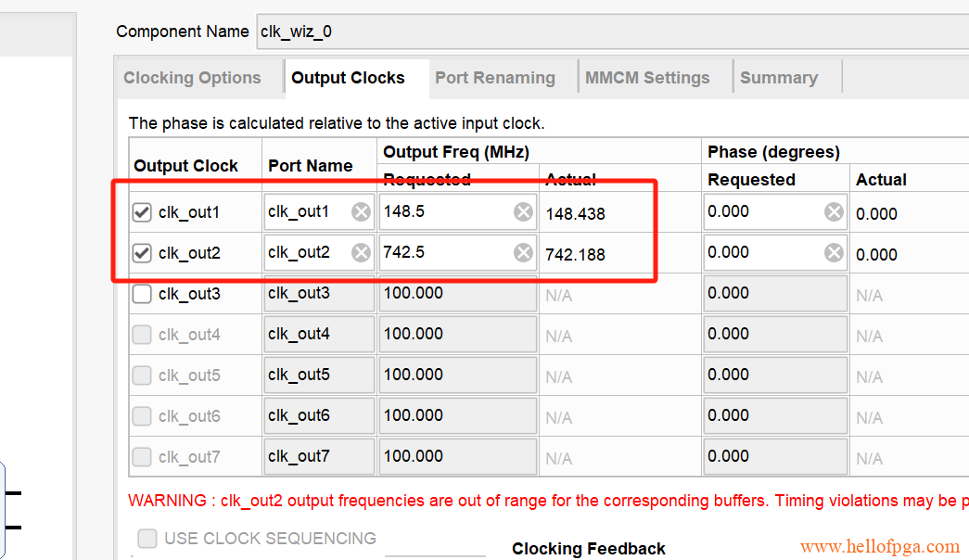Toggle the USE CLOCK SEQUENCING checkbox
This screenshot has height=560, width=969.
[x=147, y=539]
